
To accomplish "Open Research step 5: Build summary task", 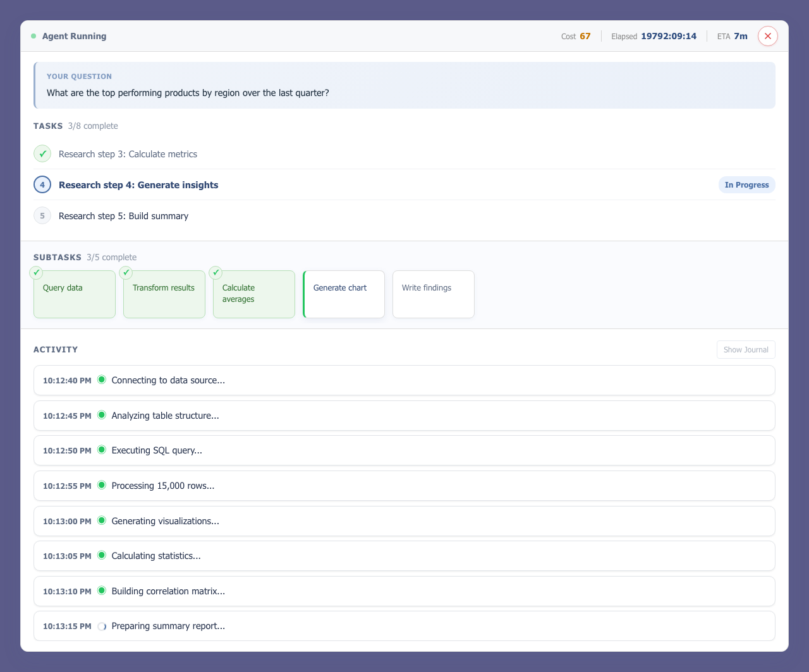I will coord(123,216).
